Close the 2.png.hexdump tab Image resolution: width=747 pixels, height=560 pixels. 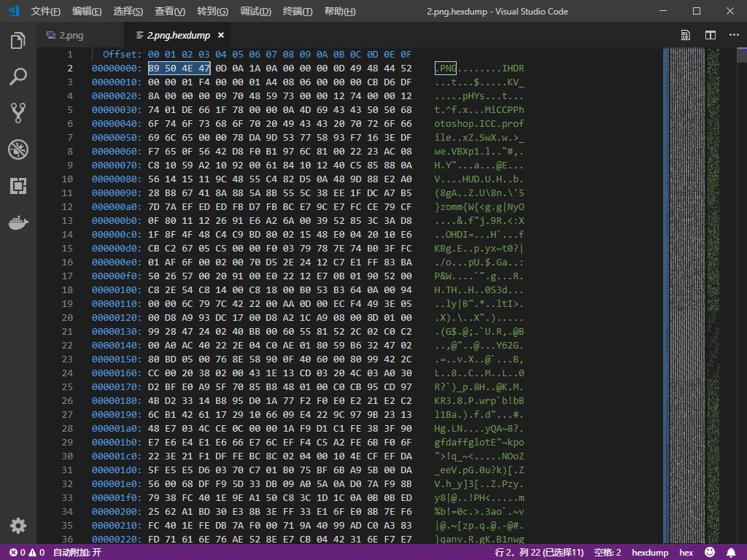221,35
